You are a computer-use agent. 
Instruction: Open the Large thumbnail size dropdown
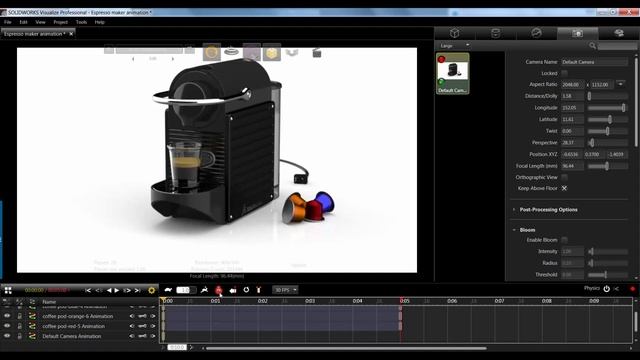[455, 46]
